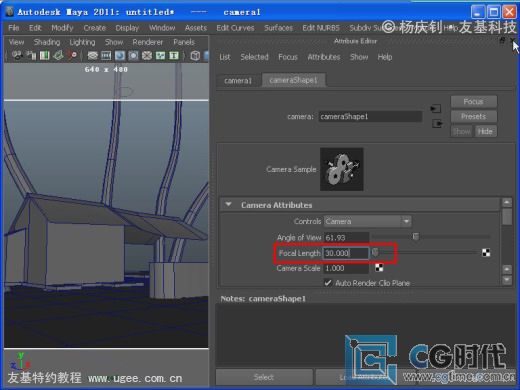The width and height of the screenshot is (520, 390).
Task: Open the Modify menu
Action: click(62, 28)
